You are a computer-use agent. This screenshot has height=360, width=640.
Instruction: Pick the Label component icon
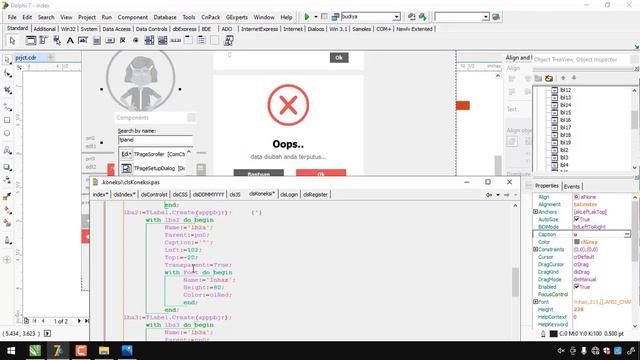(x=70, y=40)
